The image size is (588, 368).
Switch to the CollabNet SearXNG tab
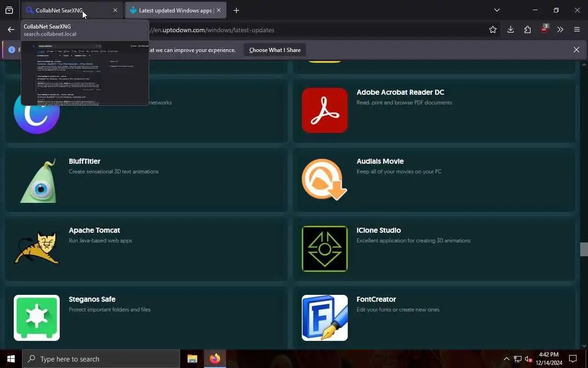click(72, 10)
